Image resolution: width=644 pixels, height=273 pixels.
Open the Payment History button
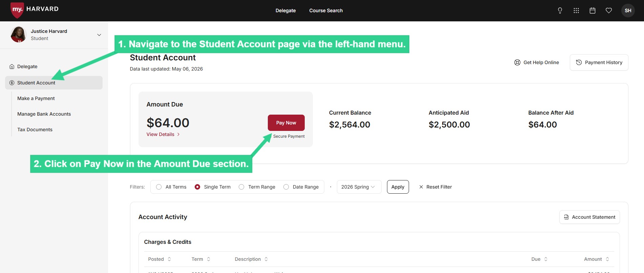(599, 62)
